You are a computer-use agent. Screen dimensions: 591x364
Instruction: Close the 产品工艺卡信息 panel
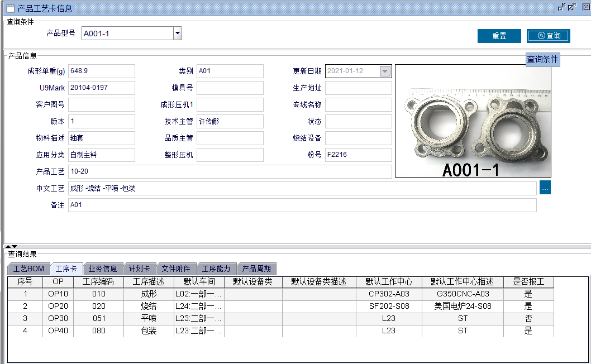coord(584,7)
